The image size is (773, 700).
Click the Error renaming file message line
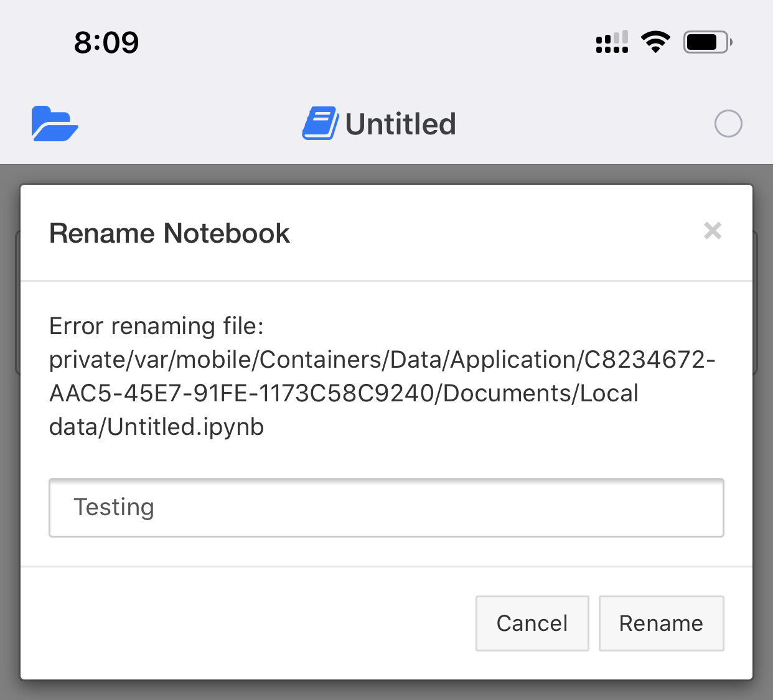coord(157,326)
